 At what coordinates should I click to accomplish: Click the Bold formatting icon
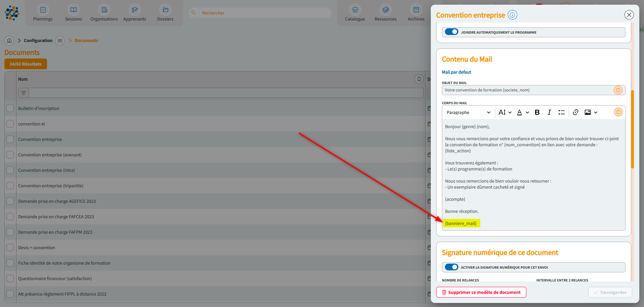point(537,112)
